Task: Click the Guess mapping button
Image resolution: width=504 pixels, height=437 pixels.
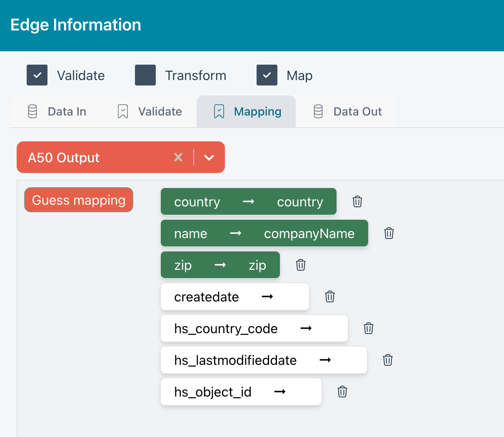Action: (x=79, y=200)
